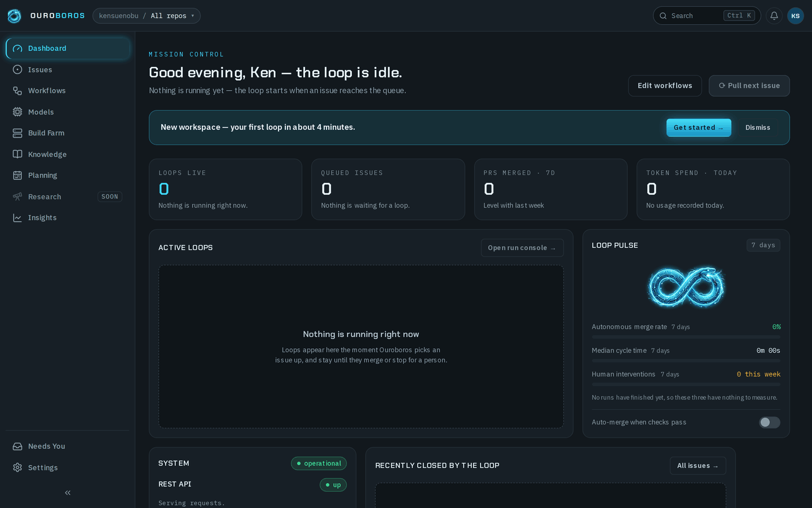Click the operational status badge

pyautogui.click(x=319, y=463)
